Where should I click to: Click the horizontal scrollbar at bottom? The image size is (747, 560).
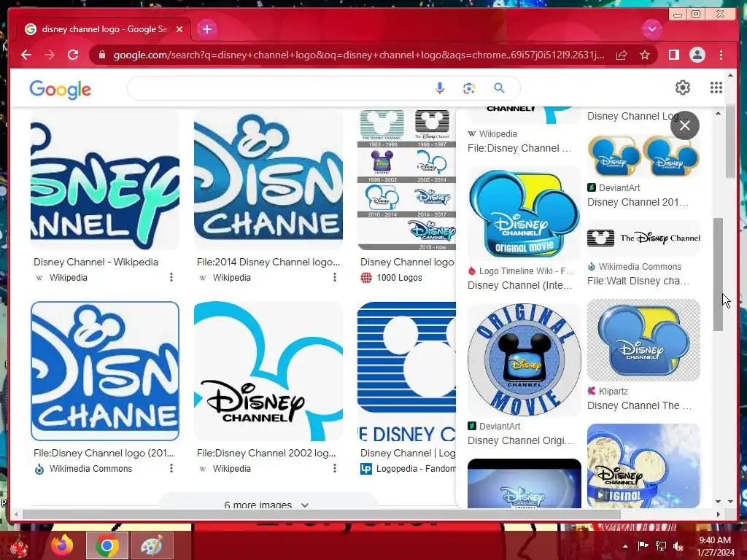tap(322, 514)
